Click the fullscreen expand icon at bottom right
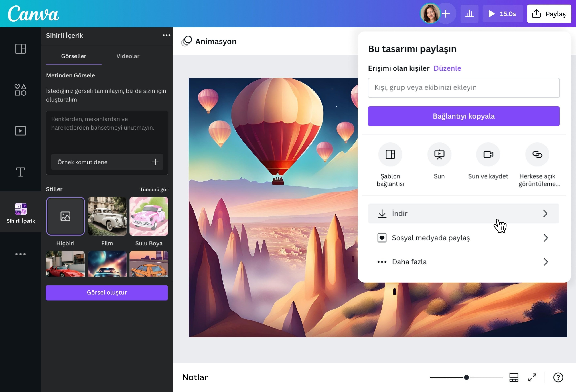 click(x=532, y=378)
